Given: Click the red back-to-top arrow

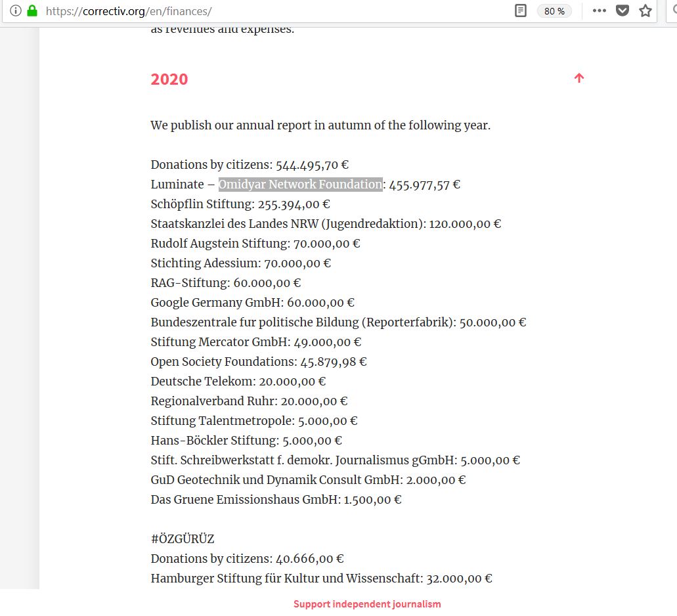Looking at the screenshot, I should coord(579,77).
